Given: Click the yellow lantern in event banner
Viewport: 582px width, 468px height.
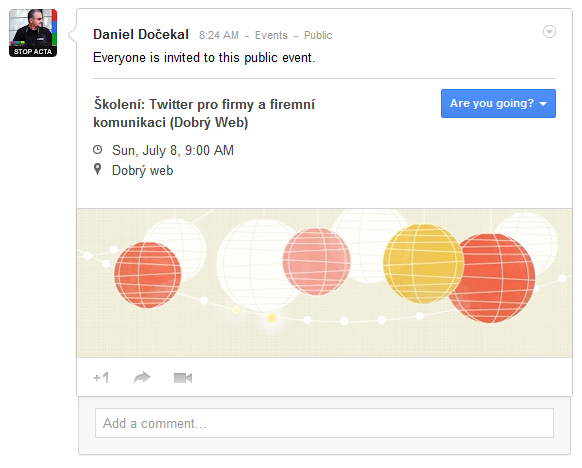Looking at the screenshot, I should point(423,264).
